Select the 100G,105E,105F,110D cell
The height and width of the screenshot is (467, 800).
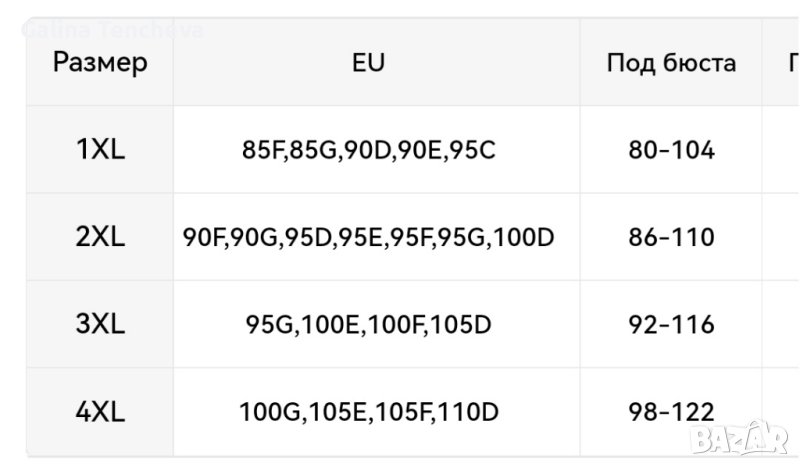click(x=368, y=411)
